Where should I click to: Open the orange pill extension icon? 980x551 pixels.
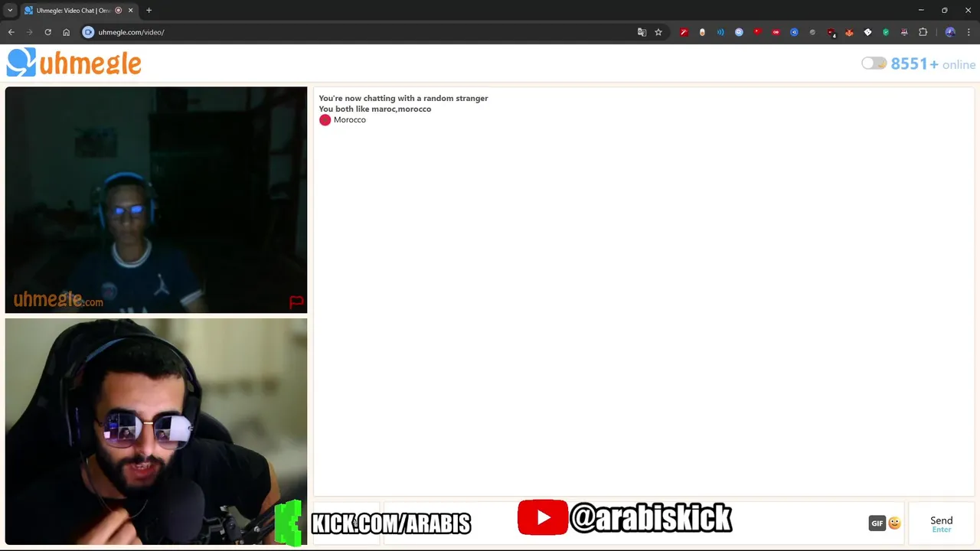(702, 32)
